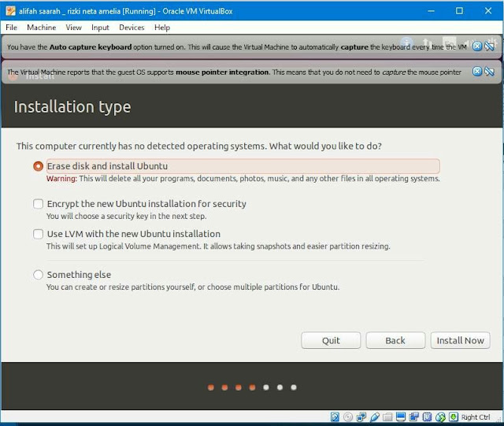Click the Quit button
Image resolution: width=504 pixels, height=426 pixels.
[x=331, y=340]
